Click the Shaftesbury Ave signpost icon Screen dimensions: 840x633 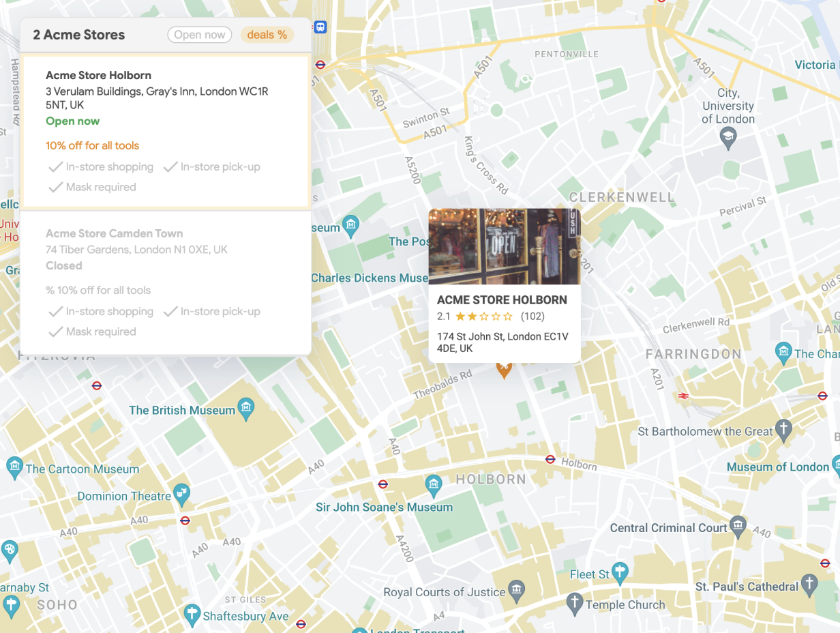tap(192, 615)
